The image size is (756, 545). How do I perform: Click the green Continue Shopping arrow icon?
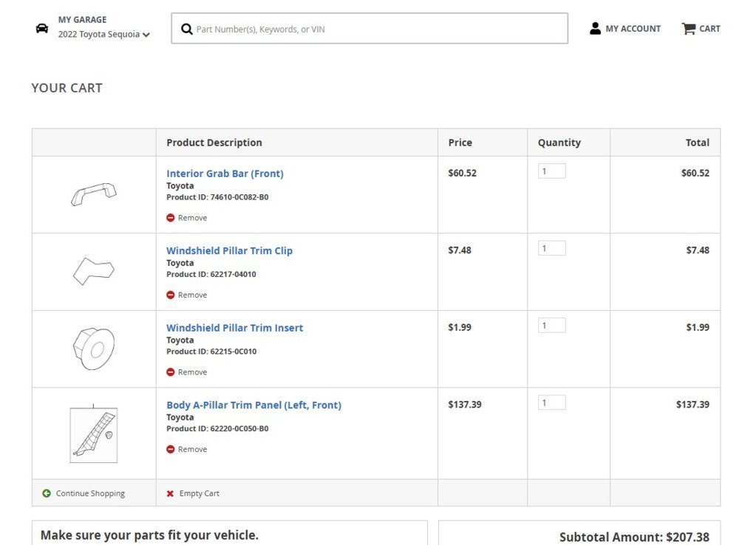(x=47, y=493)
